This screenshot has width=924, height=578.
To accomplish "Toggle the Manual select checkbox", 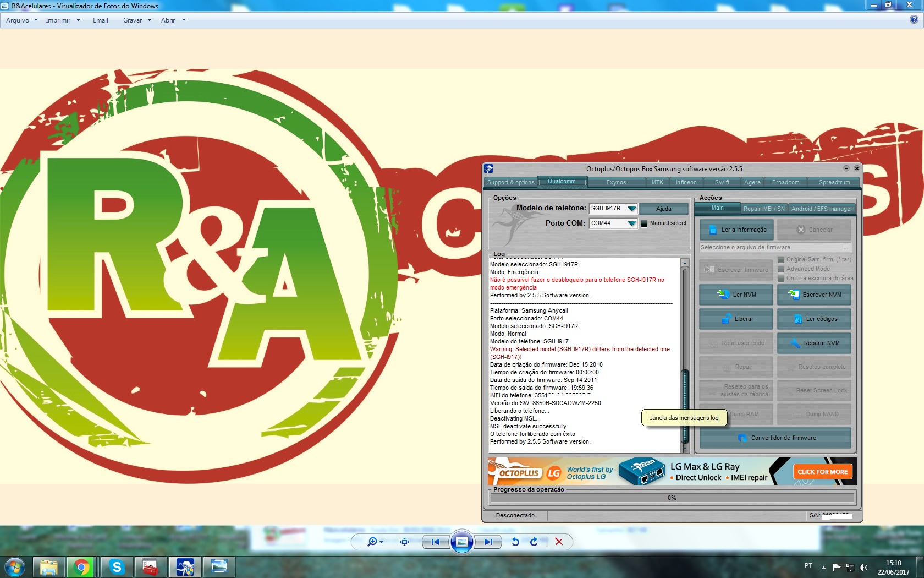I will pos(644,223).
